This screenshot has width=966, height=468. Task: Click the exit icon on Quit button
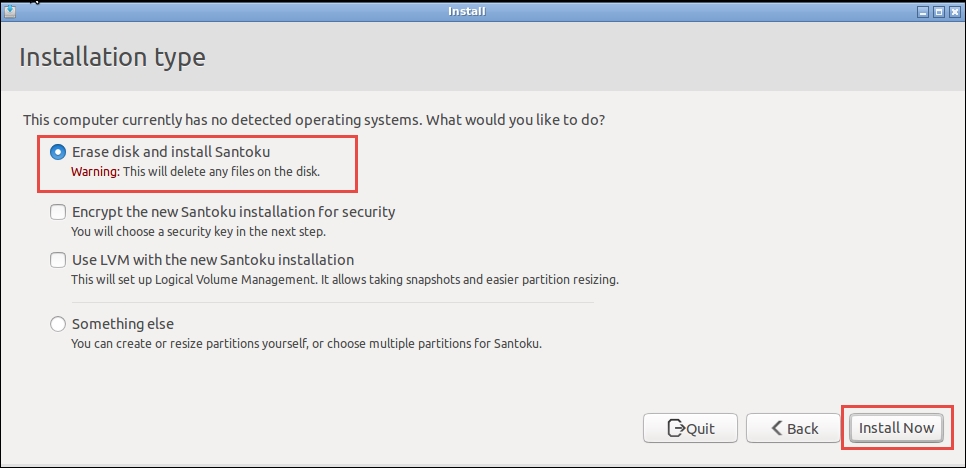[x=675, y=428]
